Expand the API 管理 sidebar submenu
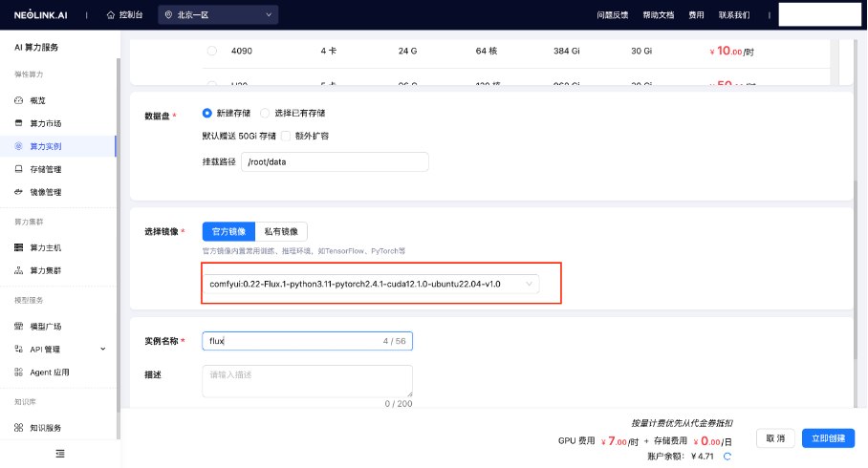This screenshot has width=868, height=468. pyautogui.click(x=103, y=349)
